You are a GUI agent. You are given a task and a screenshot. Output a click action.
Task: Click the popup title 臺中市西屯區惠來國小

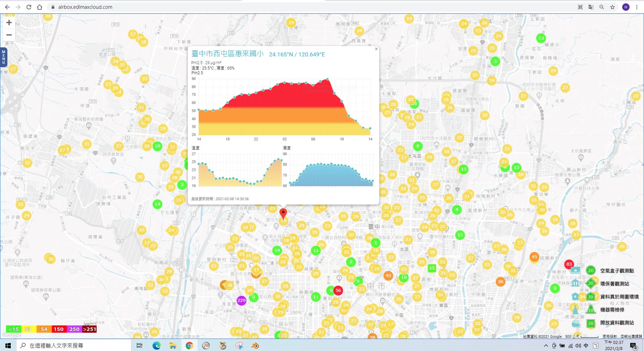pos(227,54)
